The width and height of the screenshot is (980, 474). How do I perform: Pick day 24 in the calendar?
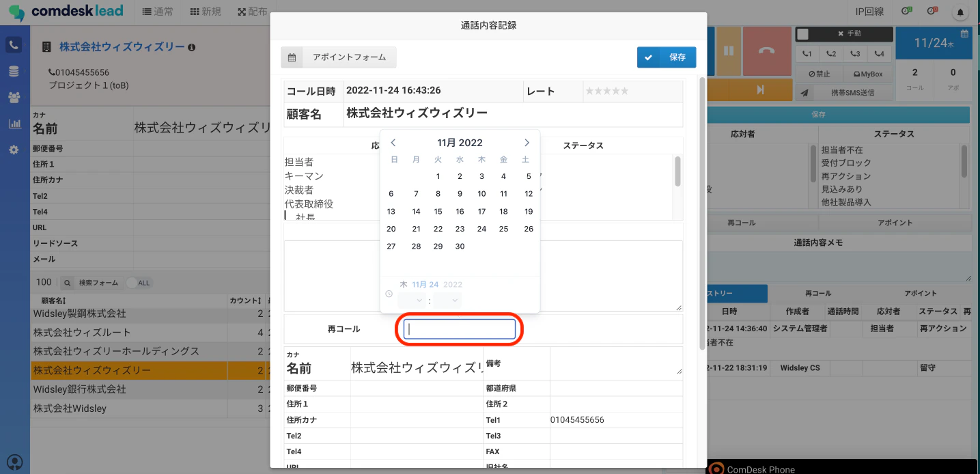(481, 229)
